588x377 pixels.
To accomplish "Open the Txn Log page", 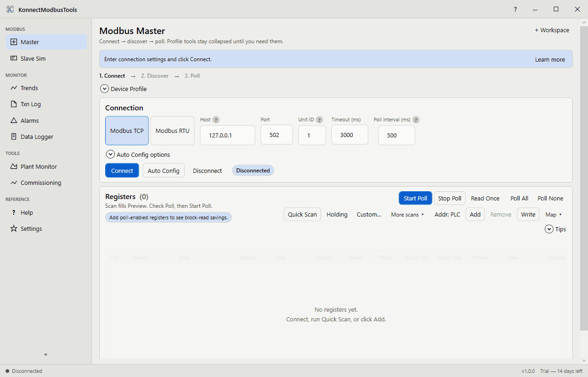I will click(x=46, y=104).
